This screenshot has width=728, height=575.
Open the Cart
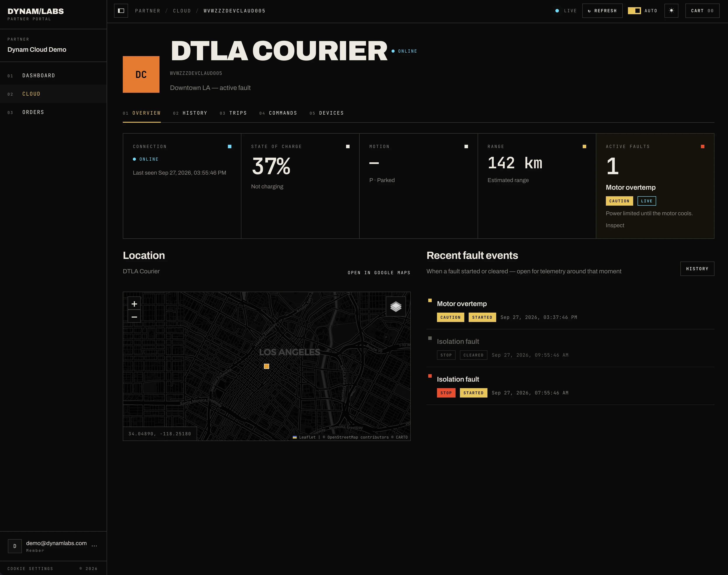coord(702,11)
